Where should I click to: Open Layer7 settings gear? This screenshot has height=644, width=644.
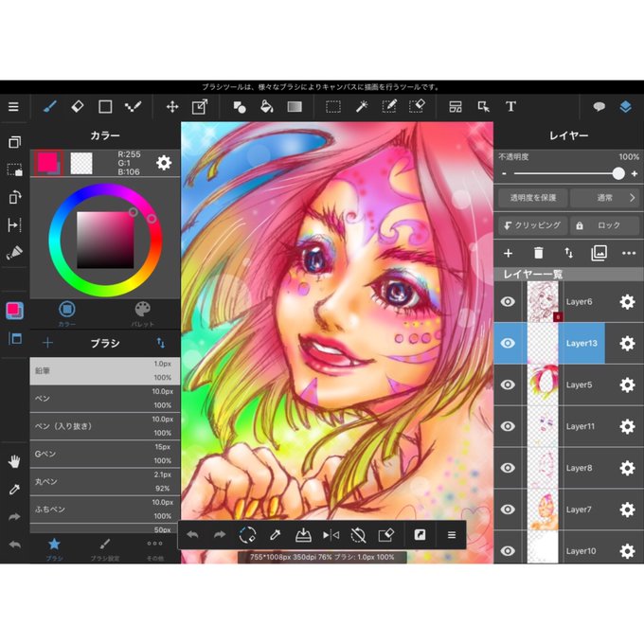point(627,510)
